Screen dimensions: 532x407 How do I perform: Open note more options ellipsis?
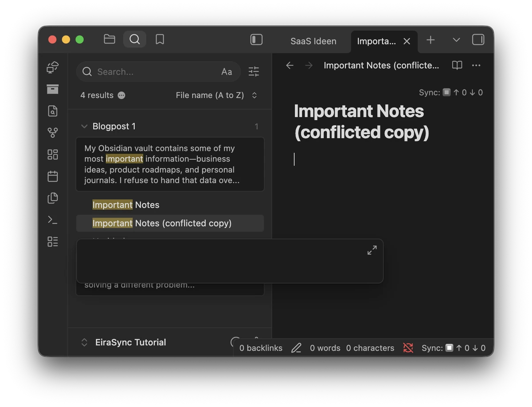[476, 66]
